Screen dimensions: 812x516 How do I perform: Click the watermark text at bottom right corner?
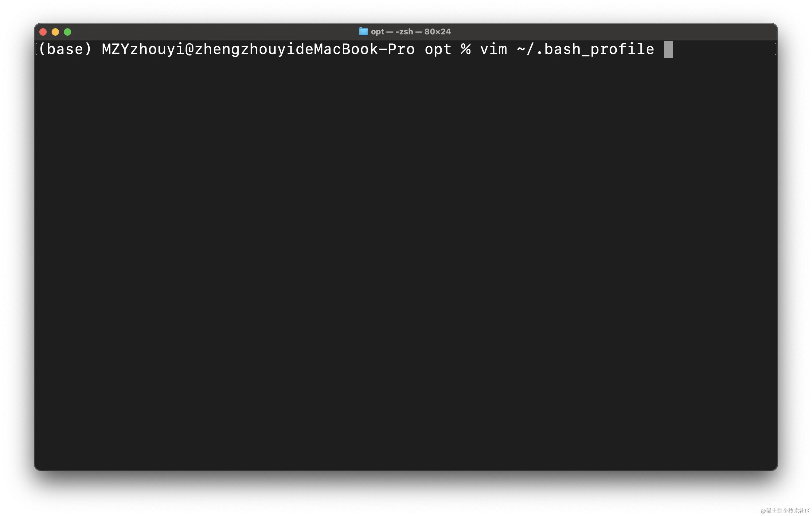coord(784,510)
